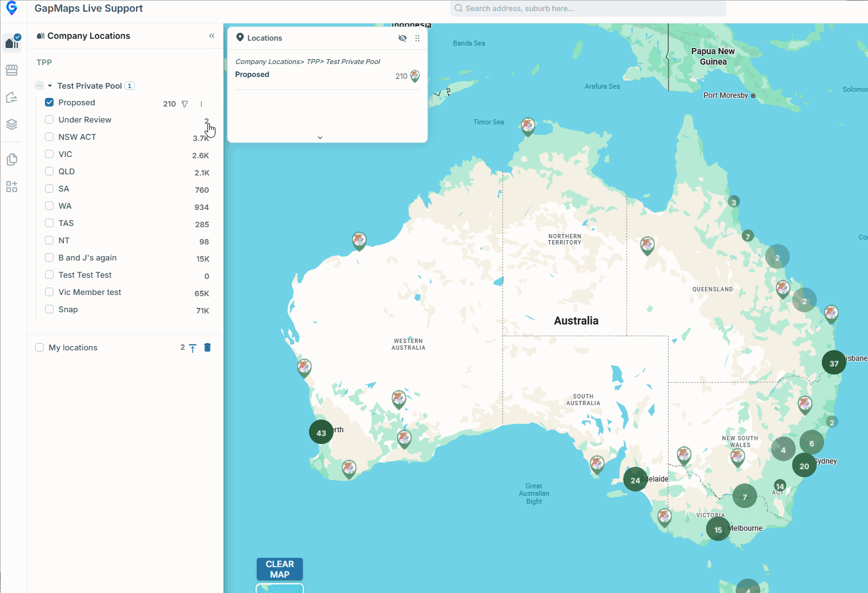Click the 210 count in Locations legend
Image resolution: width=868 pixels, height=593 pixels.
coord(401,76)
